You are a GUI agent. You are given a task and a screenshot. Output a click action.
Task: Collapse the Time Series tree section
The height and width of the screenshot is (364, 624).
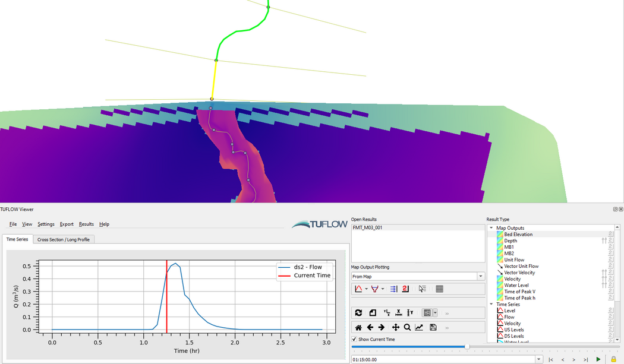tap(492, 304)
